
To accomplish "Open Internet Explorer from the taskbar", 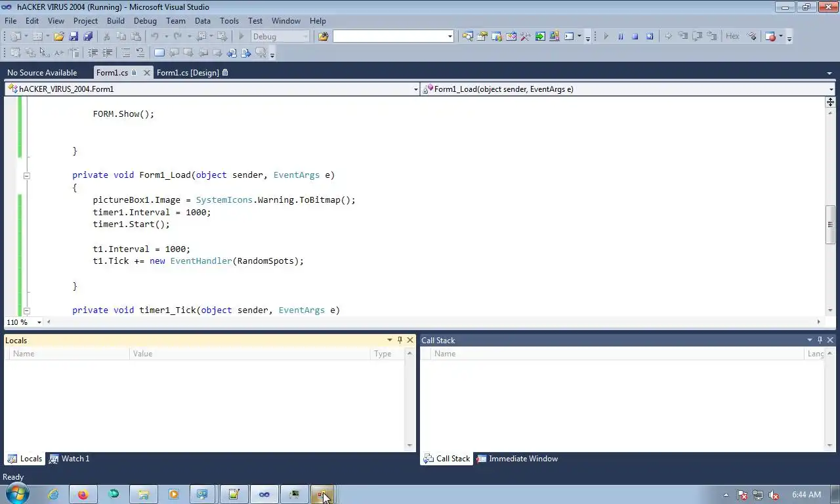I will (52, 495).
